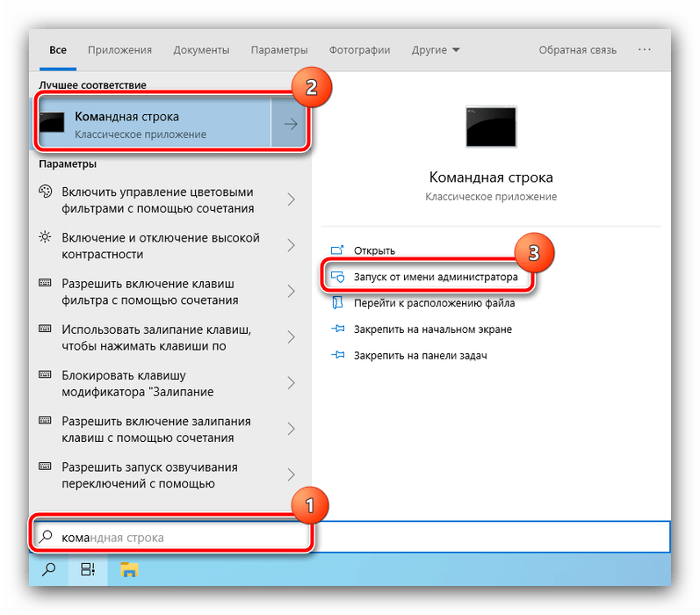Click the large Командная строка preview thumbnail
Image resolution: width=700 pixels, height=615 pixels.
491,127
